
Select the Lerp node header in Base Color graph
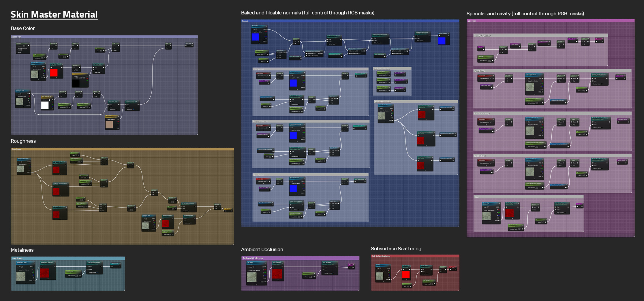tap(116, 44)
